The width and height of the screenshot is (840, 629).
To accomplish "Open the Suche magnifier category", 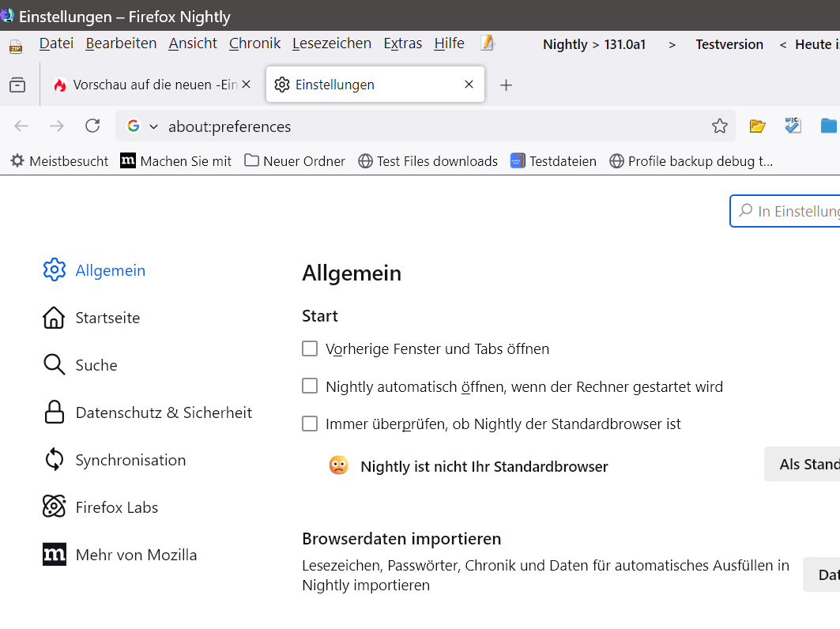I will [x=54, y=364].
